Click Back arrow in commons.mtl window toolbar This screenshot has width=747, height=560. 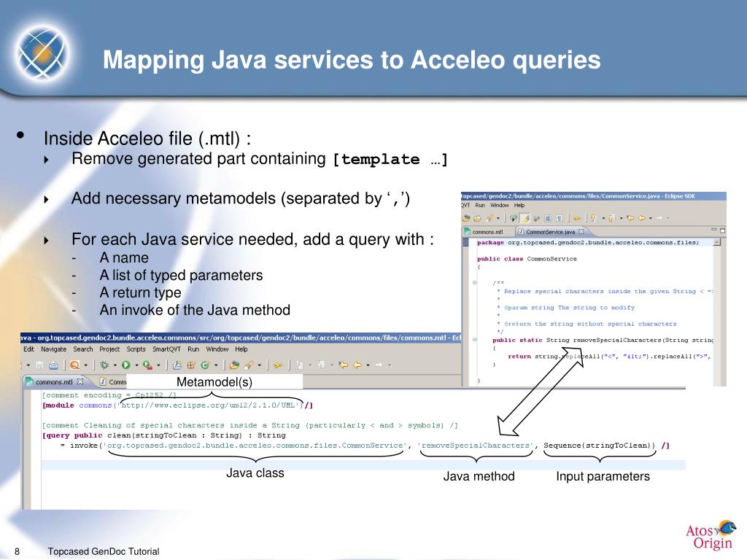click(357, 365)
